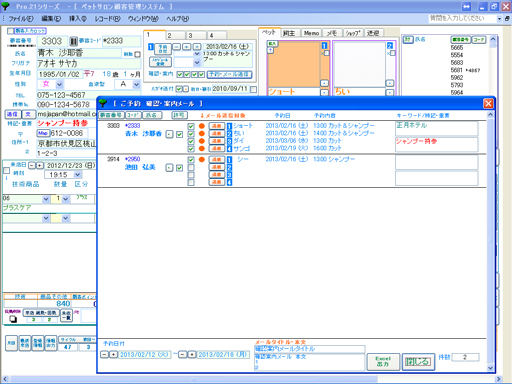512x384 pixels.
Task: Click plus button before 2013/02/12 date
Action: (113, 354)
